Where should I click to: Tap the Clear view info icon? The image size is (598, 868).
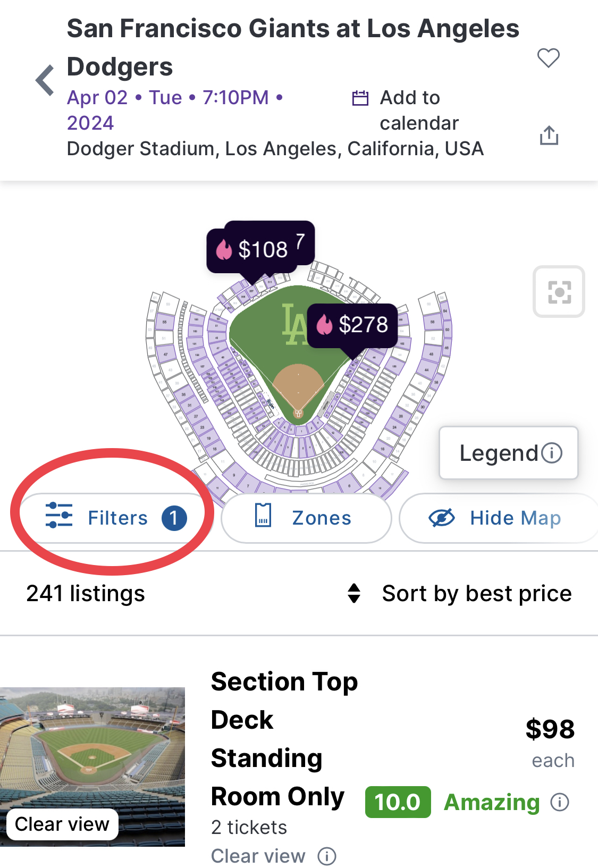[x=327, y=856]
